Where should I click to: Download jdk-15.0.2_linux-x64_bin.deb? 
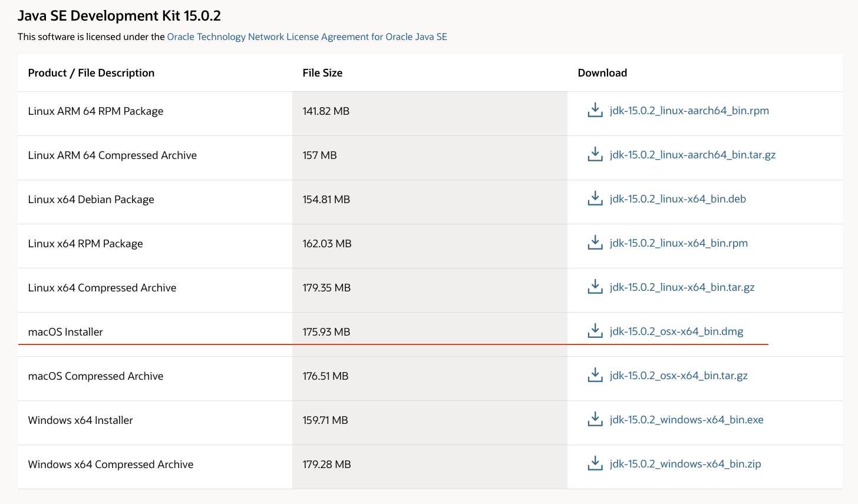click(678, 199)
